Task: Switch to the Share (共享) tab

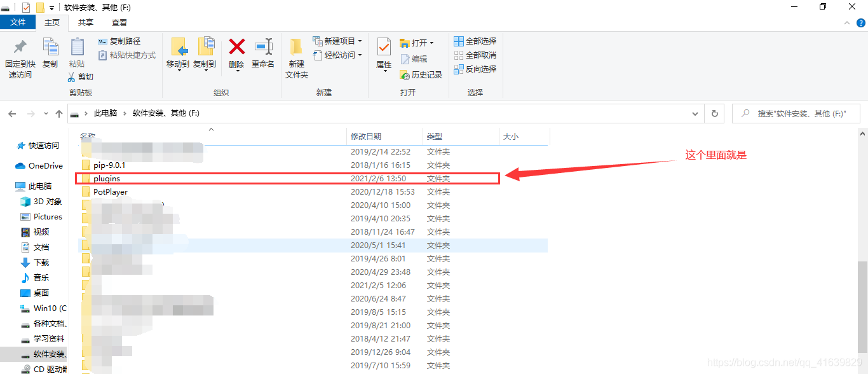Action: coord(86,22)
